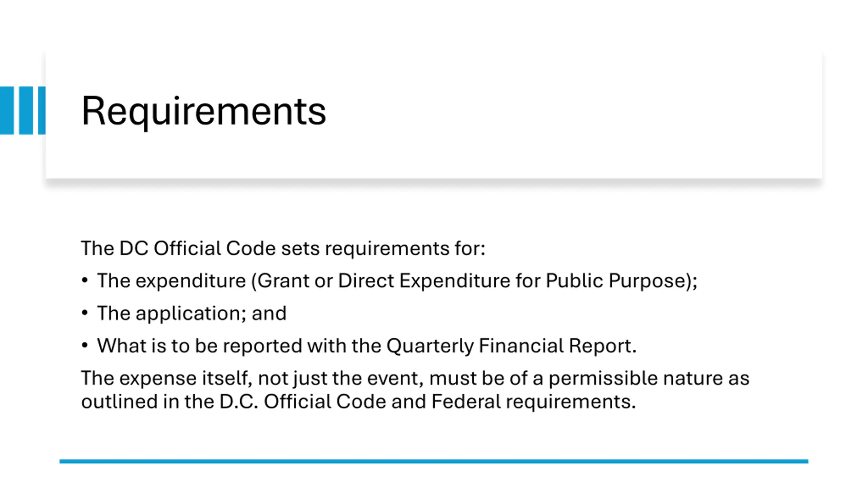Select the blue horizontal line at slide bottom
This screenshot has width=868, height=488.
pos(434,461)
